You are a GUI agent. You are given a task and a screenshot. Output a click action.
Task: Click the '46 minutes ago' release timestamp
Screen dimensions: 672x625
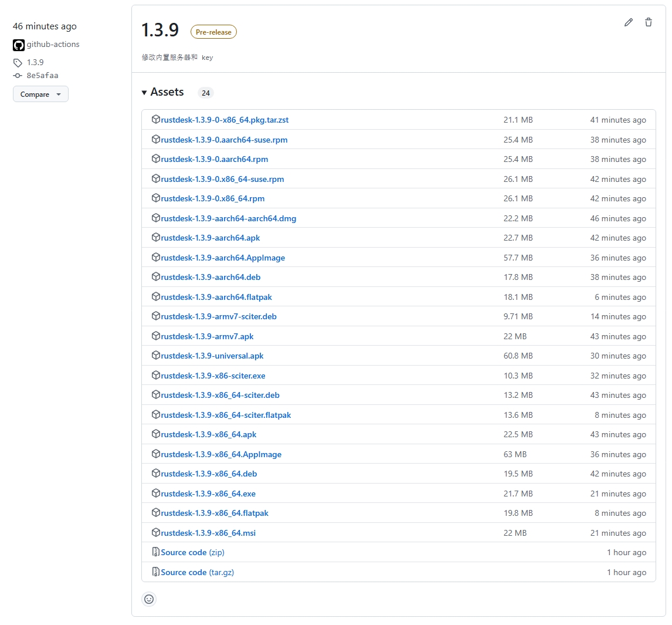point(45,26)
